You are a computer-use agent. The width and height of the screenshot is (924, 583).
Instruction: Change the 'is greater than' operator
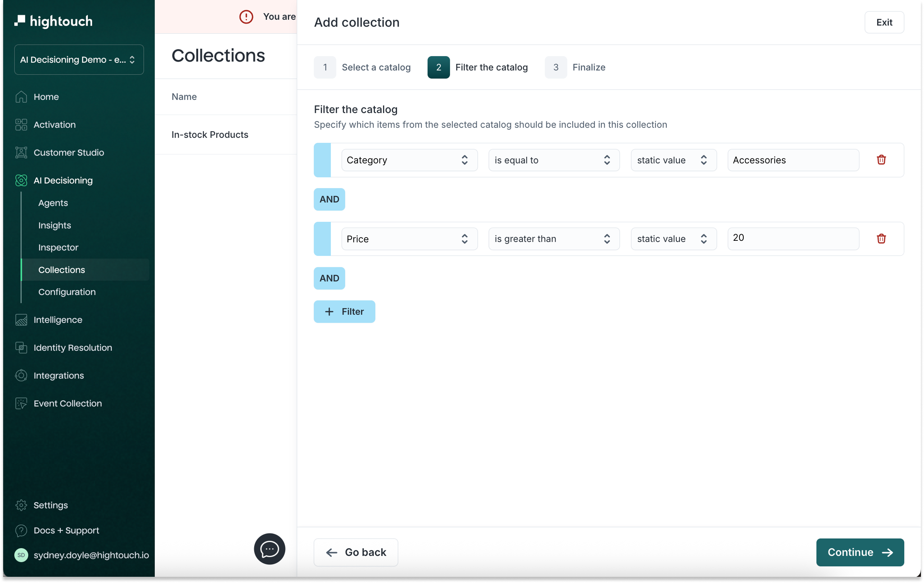[x=553, y=238]
